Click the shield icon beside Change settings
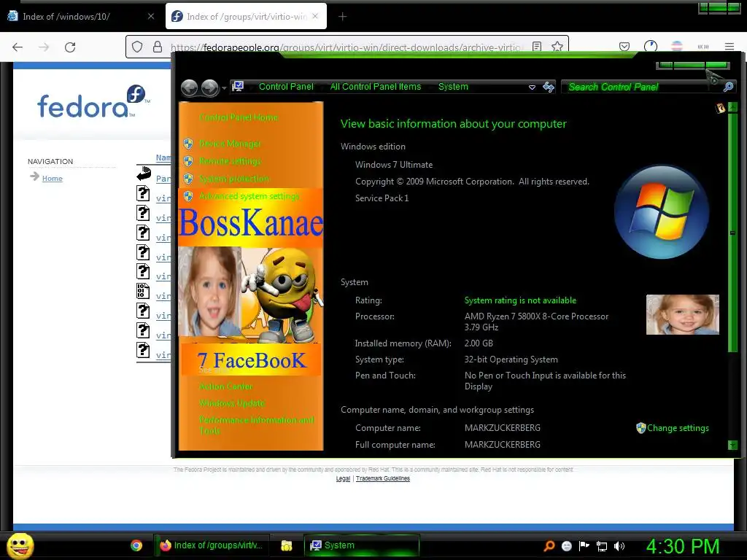 (640, 427)
